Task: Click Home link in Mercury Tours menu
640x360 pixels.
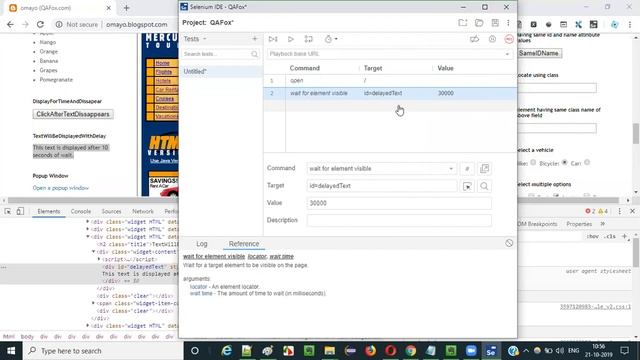Action: click(x=162, y=63)
